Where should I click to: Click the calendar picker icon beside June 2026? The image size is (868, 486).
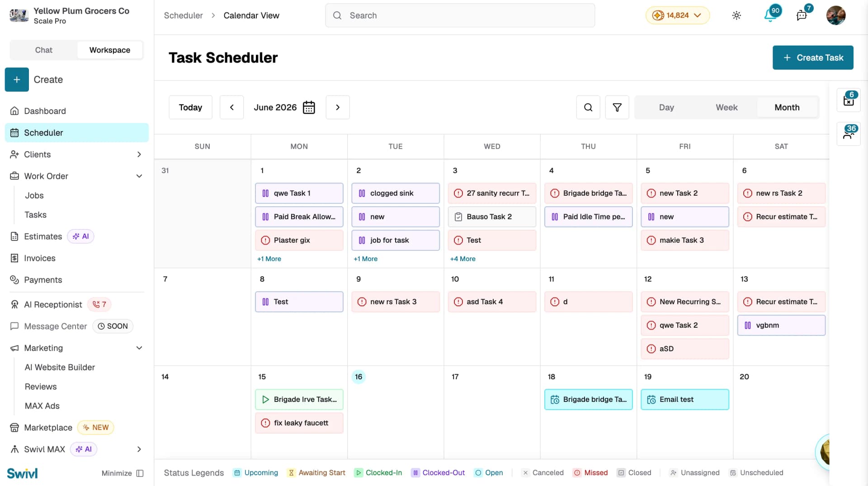[x=309, y=108]
